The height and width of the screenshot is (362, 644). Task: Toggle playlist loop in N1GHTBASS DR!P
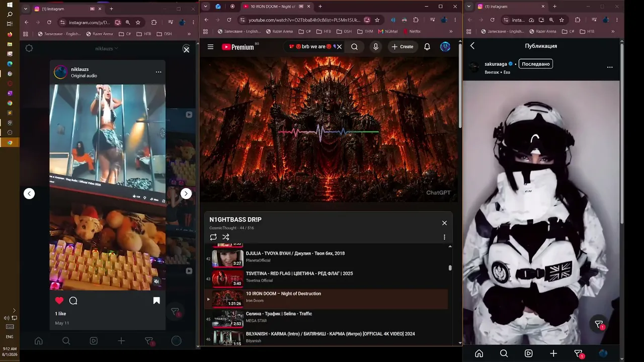pyautogui.click(x=213, y=237)
